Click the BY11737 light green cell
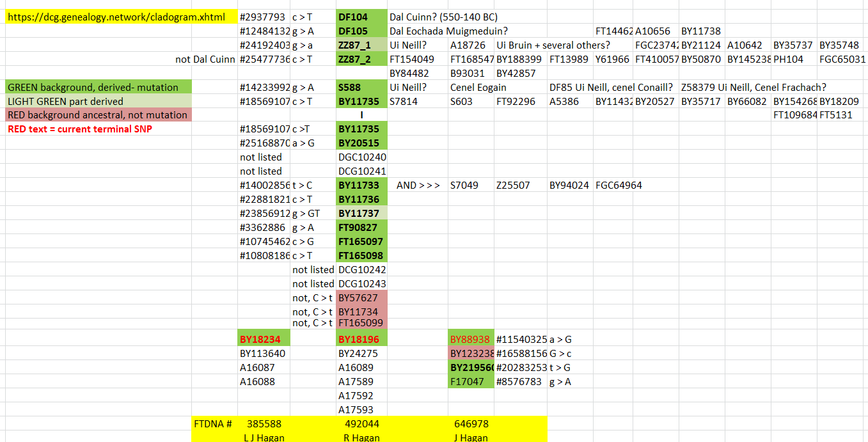The width and height of the screenshot is (868, 442). tap(361, 213)
